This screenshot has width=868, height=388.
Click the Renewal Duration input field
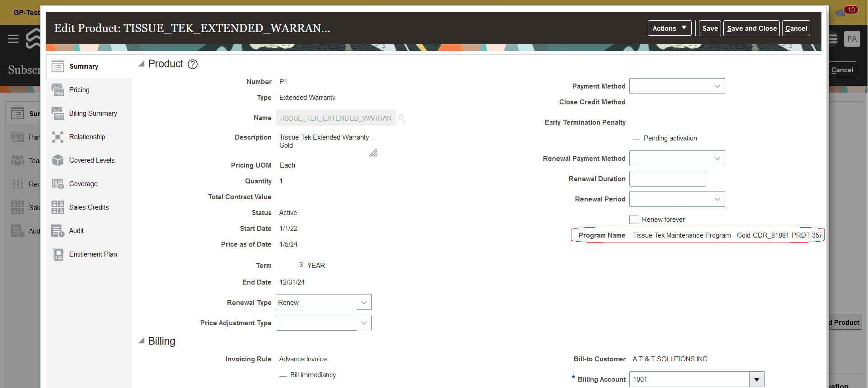click(x=668, y=179)
